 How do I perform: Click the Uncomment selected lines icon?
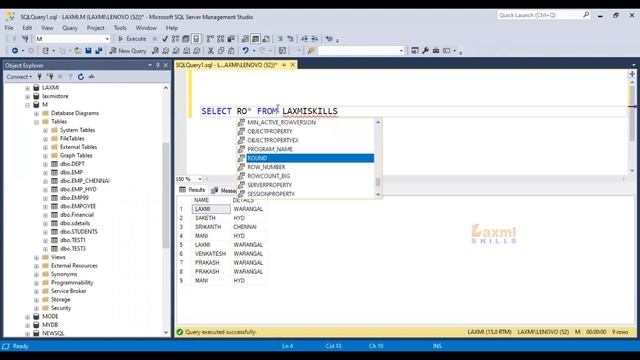point(291,39)
